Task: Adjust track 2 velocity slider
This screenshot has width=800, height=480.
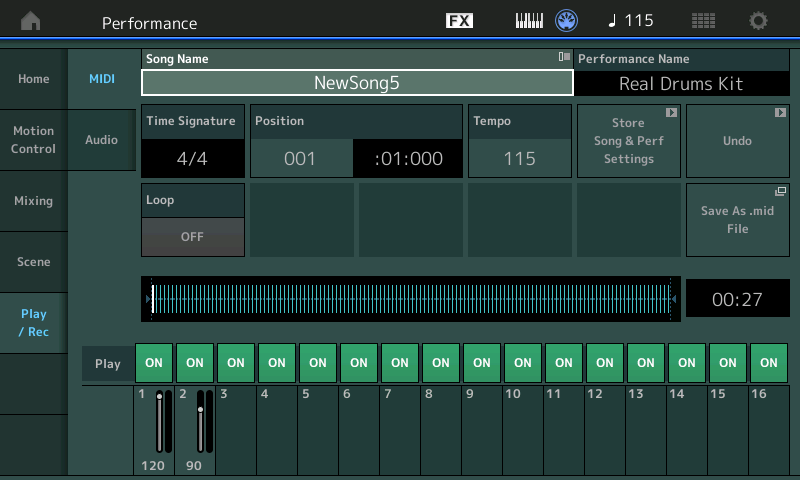Action: coord(201,421)
